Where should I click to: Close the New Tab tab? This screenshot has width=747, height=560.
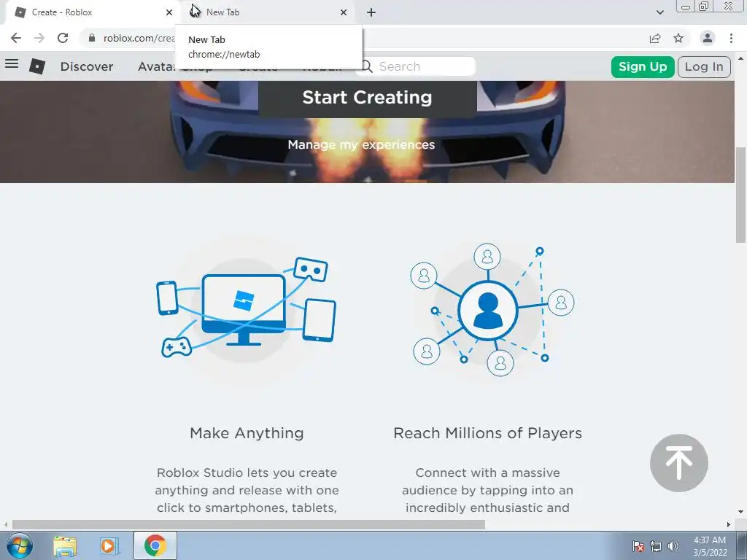[344, 12]
